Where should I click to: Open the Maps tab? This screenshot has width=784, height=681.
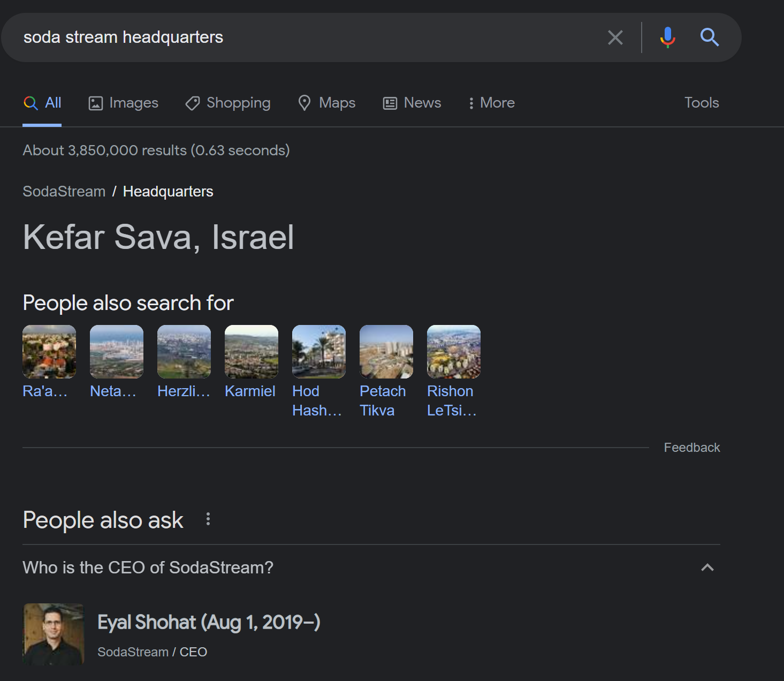pos(327,103)
